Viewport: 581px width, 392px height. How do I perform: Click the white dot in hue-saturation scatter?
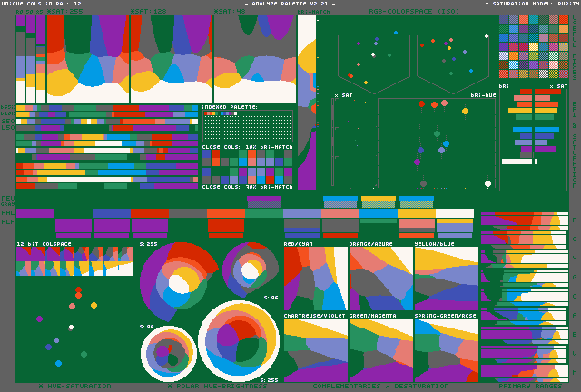[71, 328]
